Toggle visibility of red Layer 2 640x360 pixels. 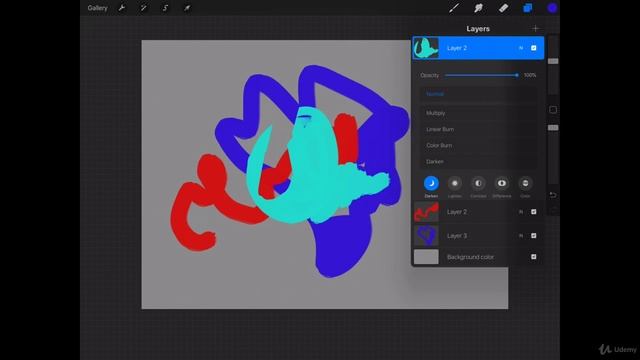point(533,212)
